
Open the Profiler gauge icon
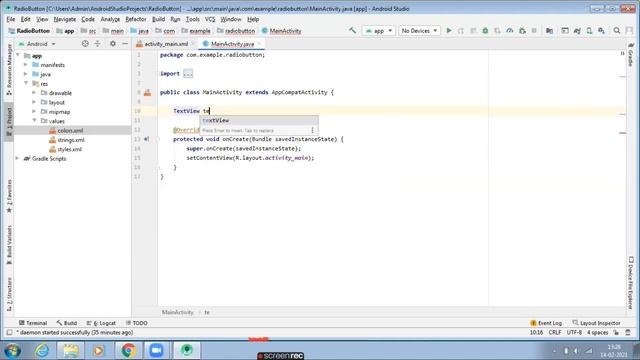pos(510,31)
